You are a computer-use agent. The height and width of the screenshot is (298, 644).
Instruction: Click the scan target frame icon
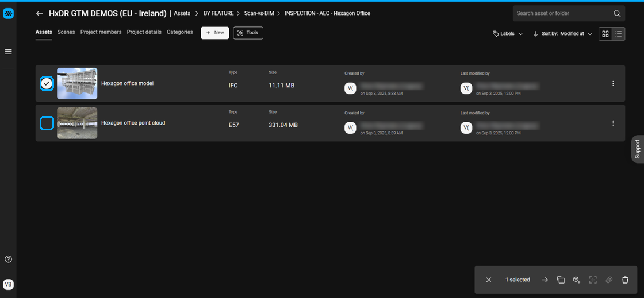coord(593,280)
